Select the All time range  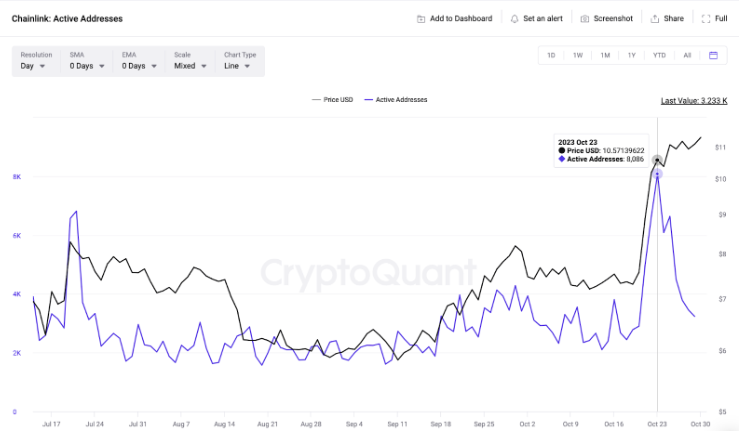click(x=690, y=55)
